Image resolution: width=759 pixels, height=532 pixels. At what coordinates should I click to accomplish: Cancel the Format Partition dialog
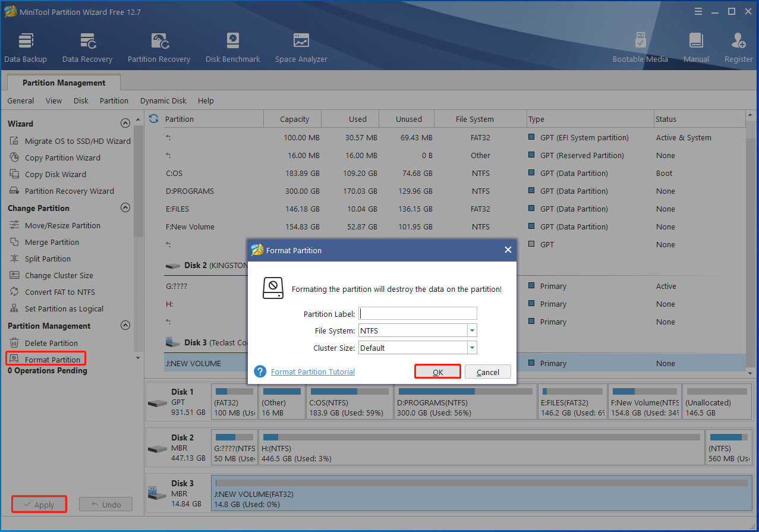click(488, 372)
